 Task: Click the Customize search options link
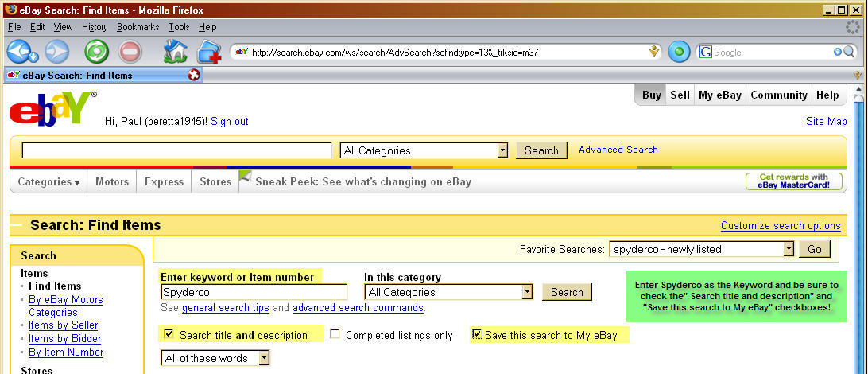[781, 225]
